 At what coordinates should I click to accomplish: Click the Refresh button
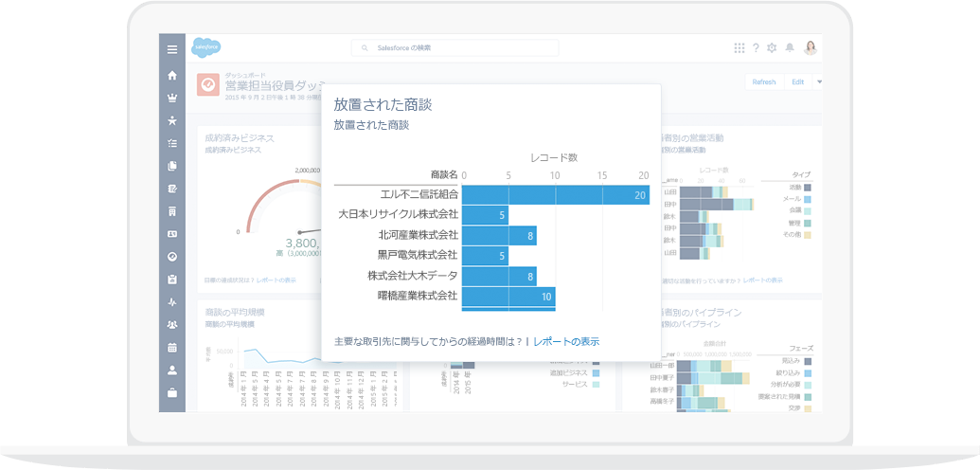click(x=763, y=82)
